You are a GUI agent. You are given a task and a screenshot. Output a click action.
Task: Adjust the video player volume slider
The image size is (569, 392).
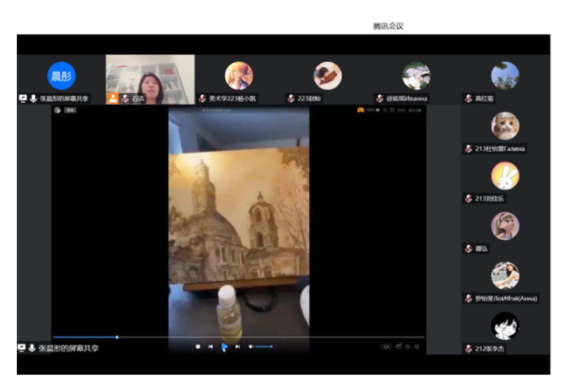click(x=264, y=347)
